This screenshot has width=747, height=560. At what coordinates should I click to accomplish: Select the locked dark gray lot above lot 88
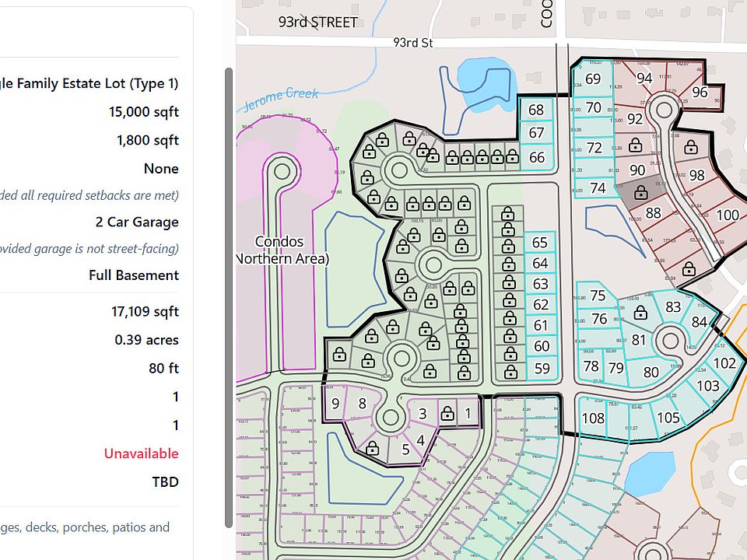pos(641,192)
